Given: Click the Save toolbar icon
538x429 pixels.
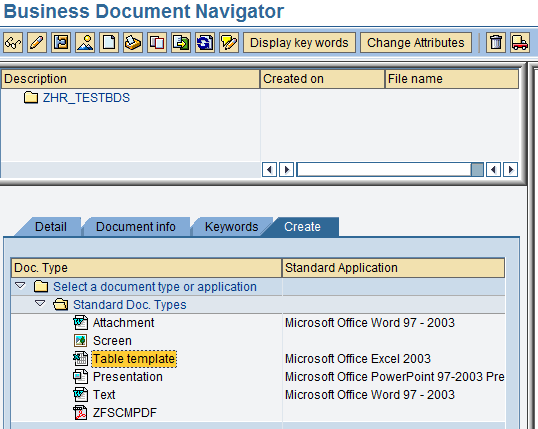Looking at the screenshot, I should [x=61, y=43].
